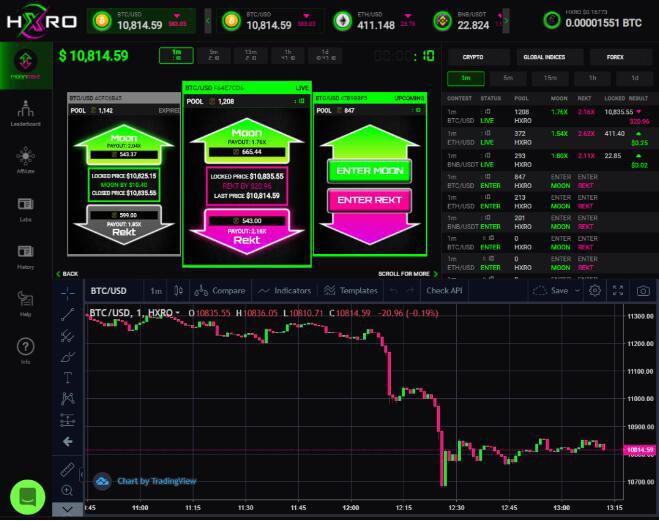Open the MoonRekt section in sidebar
The width and height of the screenshot is (659, 521).
coord(26,65)
